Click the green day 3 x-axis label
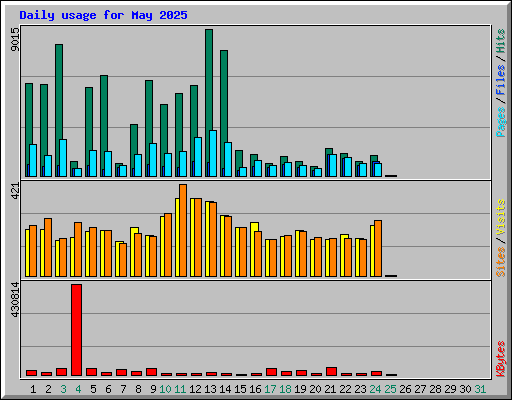This screenshot has width=512, height=400. [x=63, y=389]
